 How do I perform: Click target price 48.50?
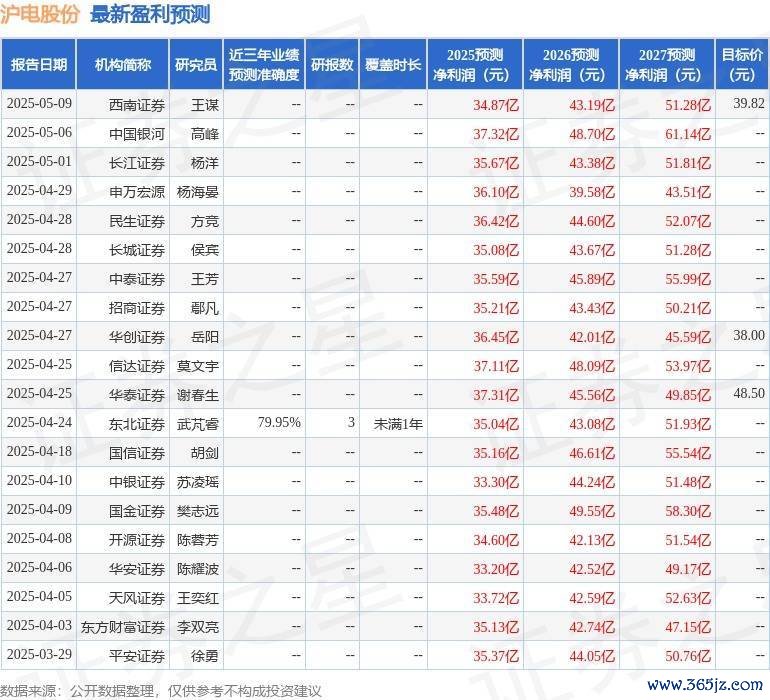749,393
